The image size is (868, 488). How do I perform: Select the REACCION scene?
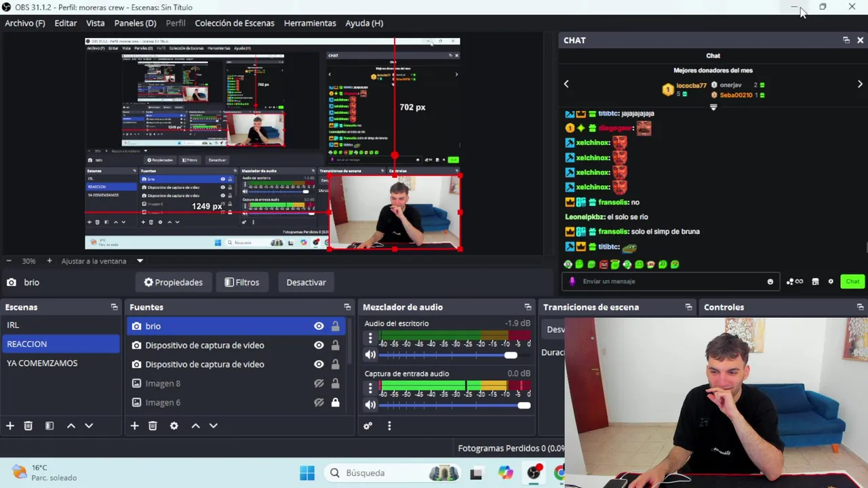61,344
